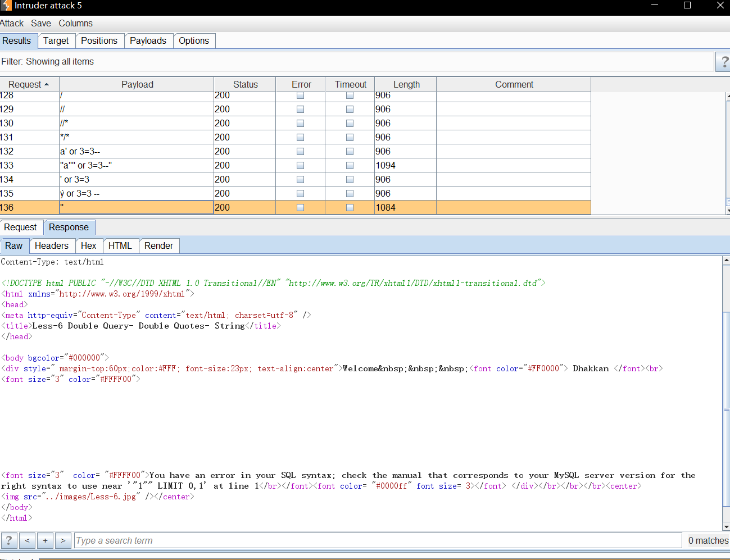The width and height of the screenshot is (730, 560).
Task: Toggle Error checkbox in row 130
Action: pyautogui.click(x=300, y=123)
